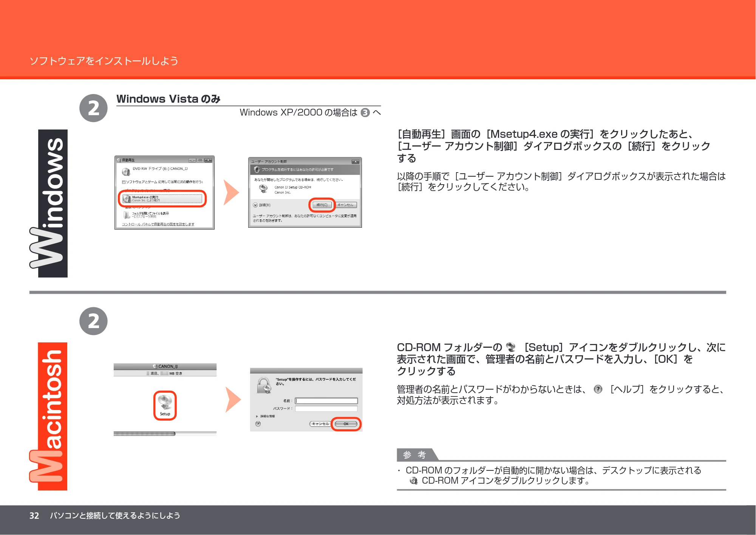The height and width of the screenshot is (535, 756).
Task: Check the always-do-this for software and games box
Action: tap(124, 182)
